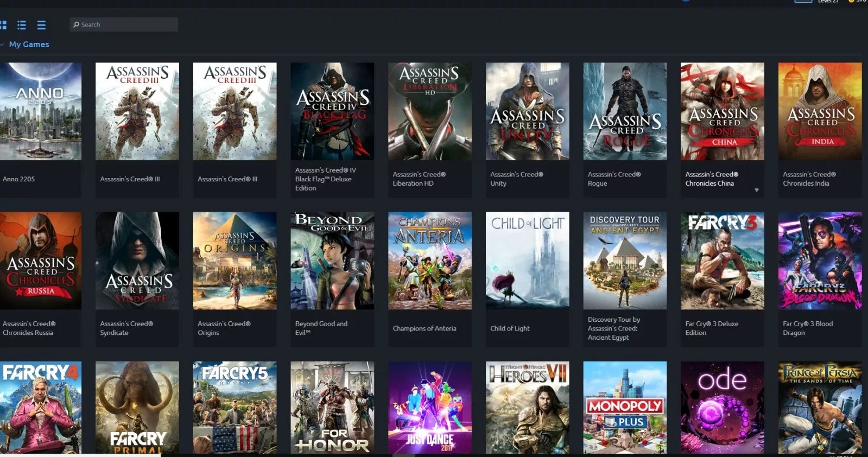Open the Monopoly Plus cover

tap(625, 408)
